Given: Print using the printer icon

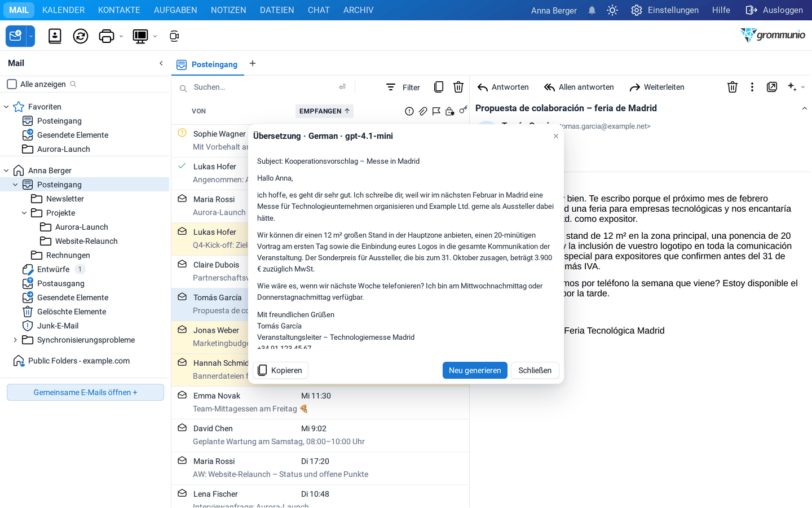Looking at the screenshot, I should pos(106,36).
